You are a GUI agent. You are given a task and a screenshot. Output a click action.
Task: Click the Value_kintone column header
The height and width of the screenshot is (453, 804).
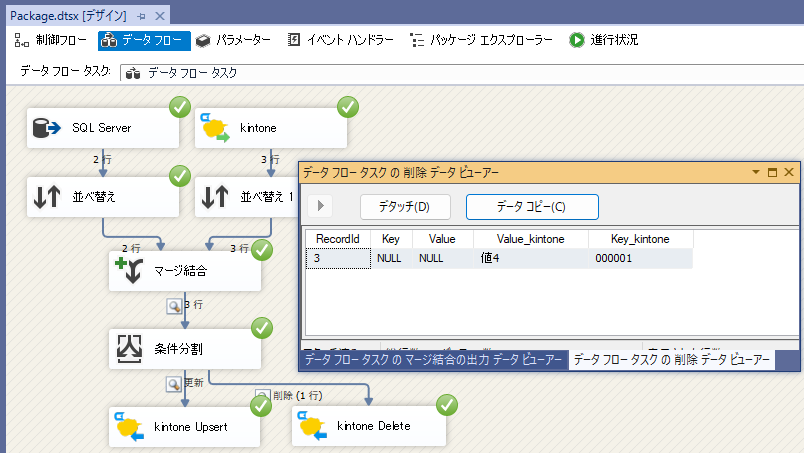coord(531,239)
